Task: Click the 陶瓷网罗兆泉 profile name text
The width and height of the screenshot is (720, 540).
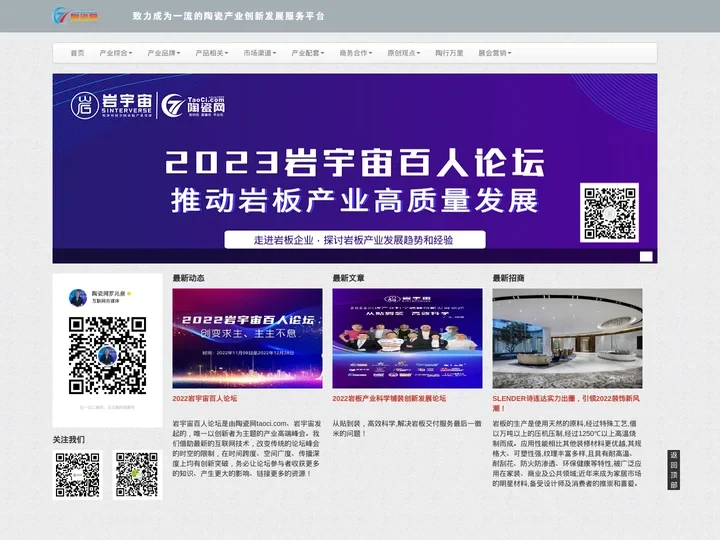Action: tap(108, 293)
